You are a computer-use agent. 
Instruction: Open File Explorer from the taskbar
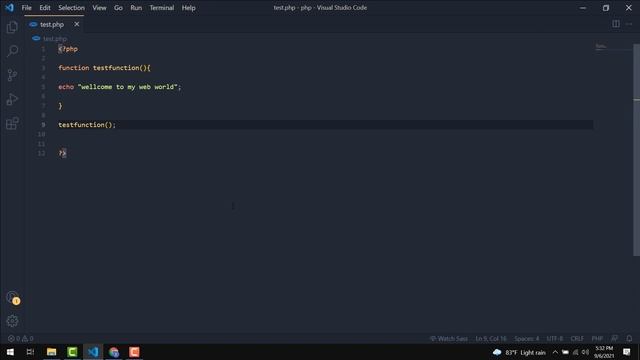coord(51,352)
